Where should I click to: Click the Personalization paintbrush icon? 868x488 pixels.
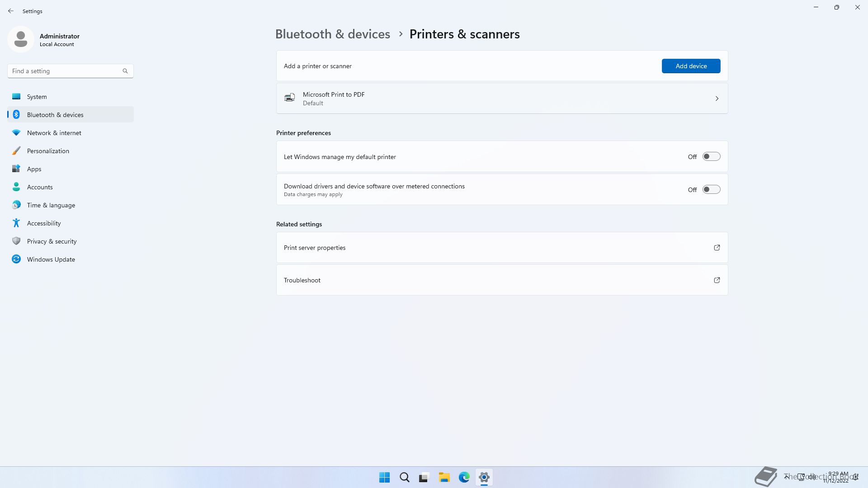coord(16,151)
